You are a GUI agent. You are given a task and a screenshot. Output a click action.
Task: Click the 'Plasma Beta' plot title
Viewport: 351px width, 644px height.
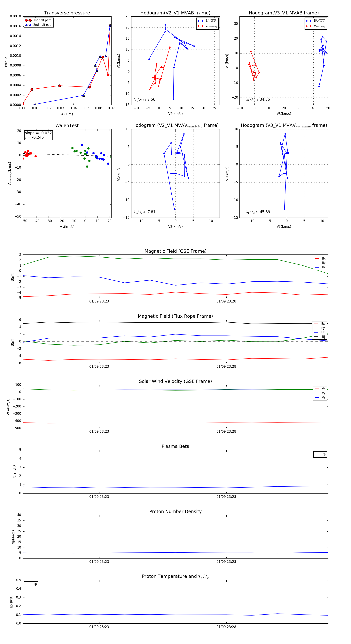(x=175, y=446)
